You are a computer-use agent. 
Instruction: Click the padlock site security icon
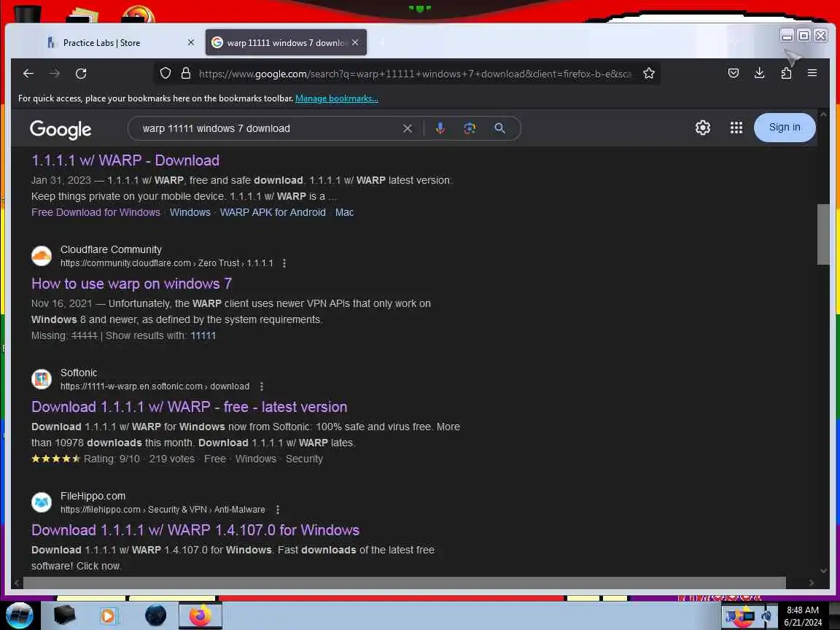pos(186,74)
